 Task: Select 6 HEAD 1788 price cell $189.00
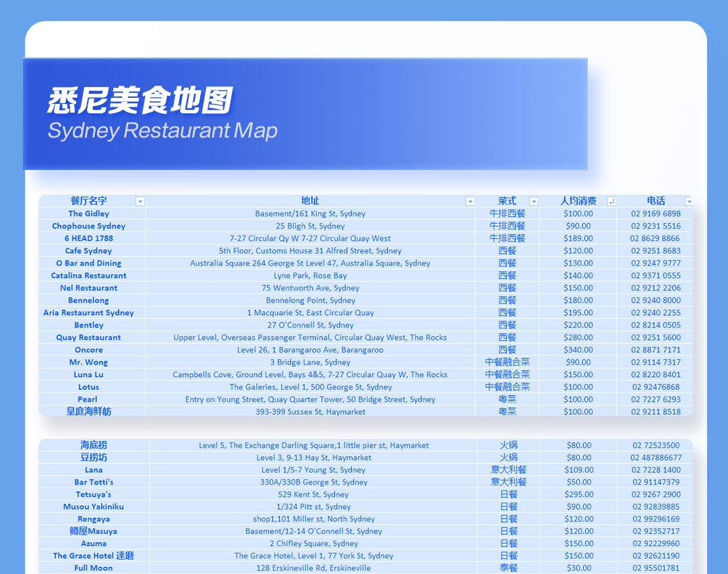pyautogui.click(x=578, y=238)
